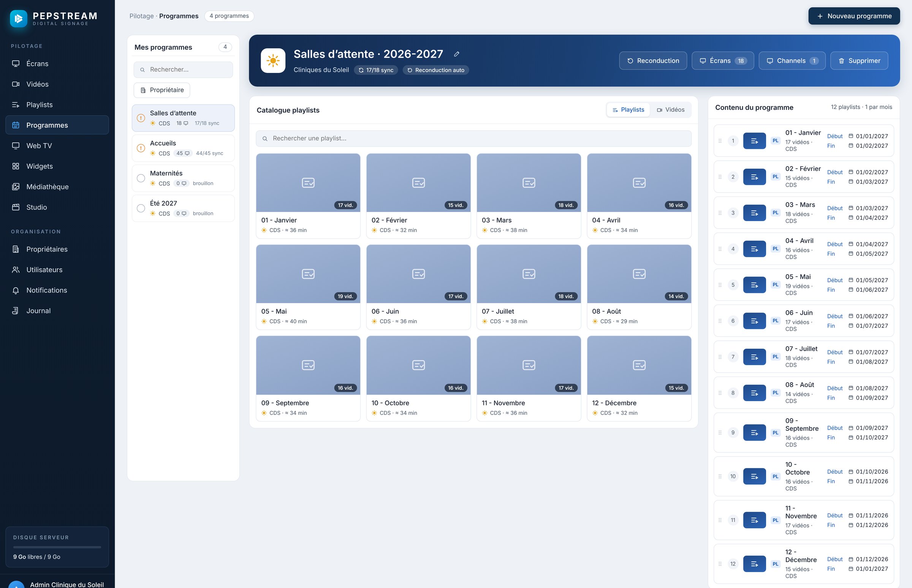Viewport: 912px width, 588px height.
Task: Open the Journal page
Action: 57,311
